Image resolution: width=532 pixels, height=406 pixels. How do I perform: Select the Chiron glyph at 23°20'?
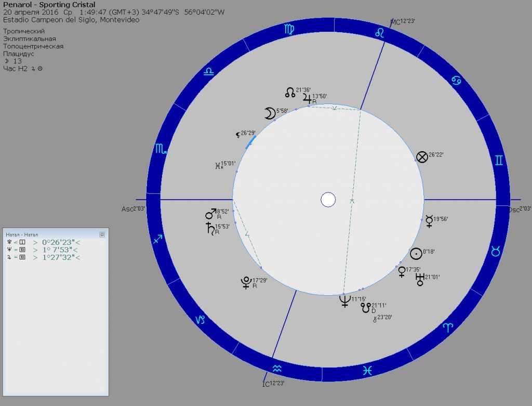click(x=375, y=319)
